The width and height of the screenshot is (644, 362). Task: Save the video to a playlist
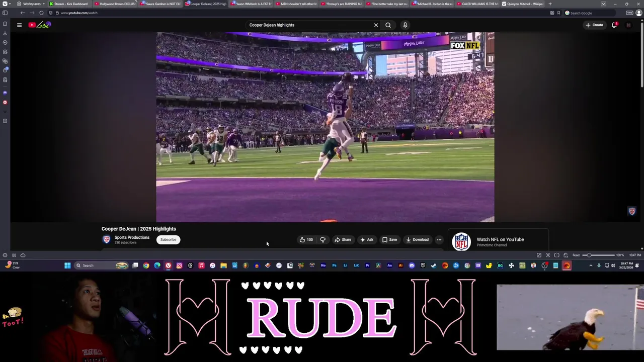[x=389, y=240]
